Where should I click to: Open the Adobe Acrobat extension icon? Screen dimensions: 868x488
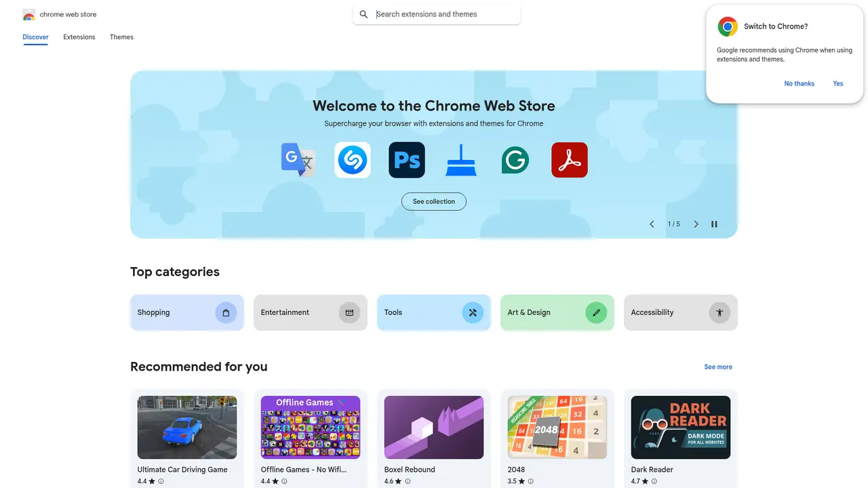pyautogui.click(x=570, y=160)
